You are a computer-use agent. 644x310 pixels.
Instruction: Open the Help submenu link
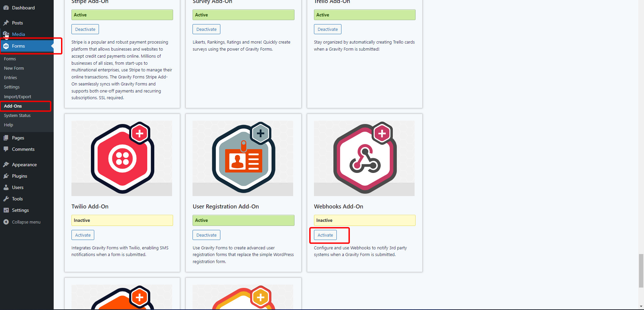(8, 125)
